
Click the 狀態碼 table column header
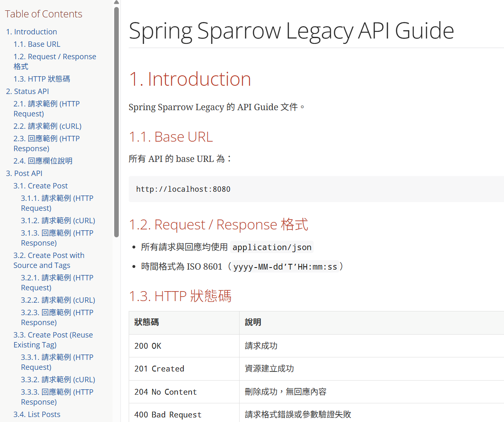147,322
